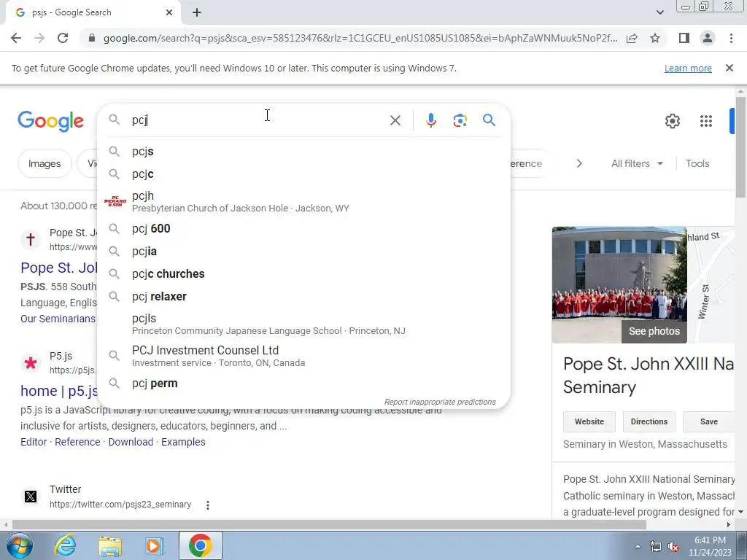
Task: Submit search with the blue magnifier icon
Action: (x=489, y=120)
